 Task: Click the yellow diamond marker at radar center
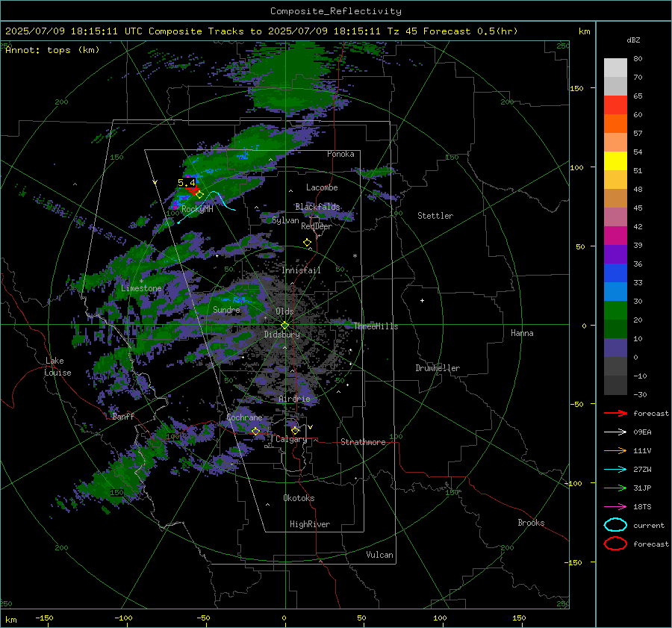coord(284,326)
